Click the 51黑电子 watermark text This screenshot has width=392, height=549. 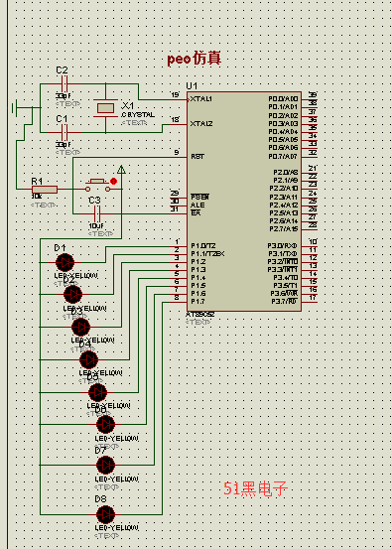pos(255,488)
